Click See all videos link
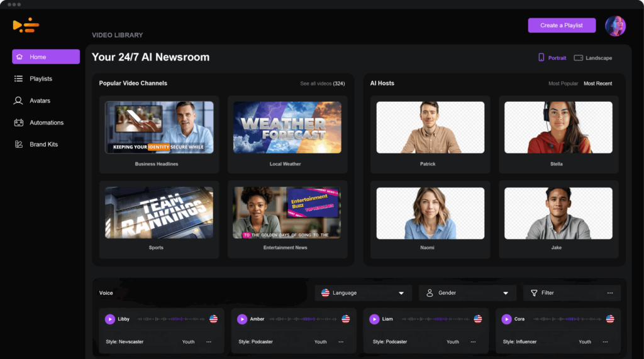The height and width of the screenshot is (359, 644). pyautogui.click(x=322, y=84)
